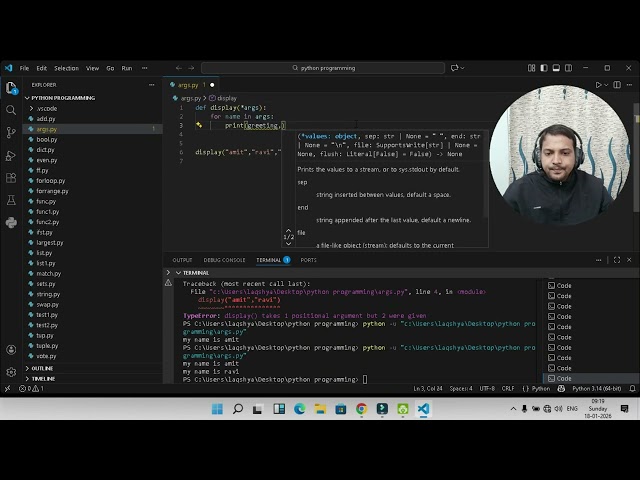Open Run and Debug view

click(x=11, y=156)
